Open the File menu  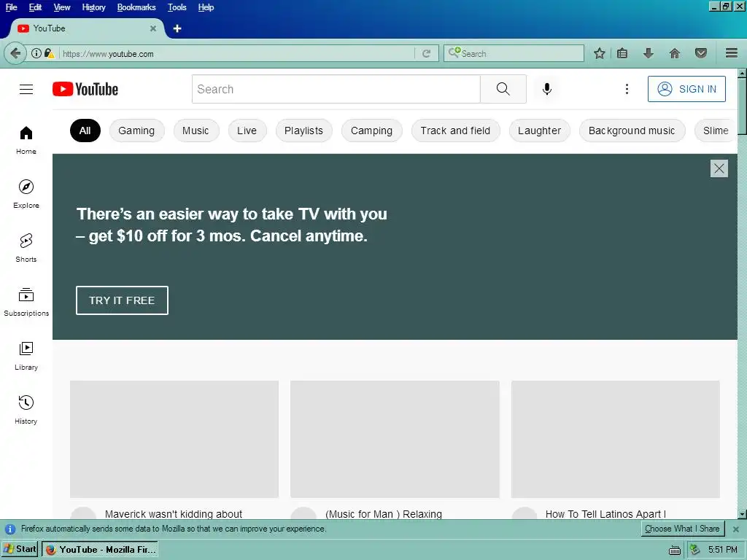11,7
